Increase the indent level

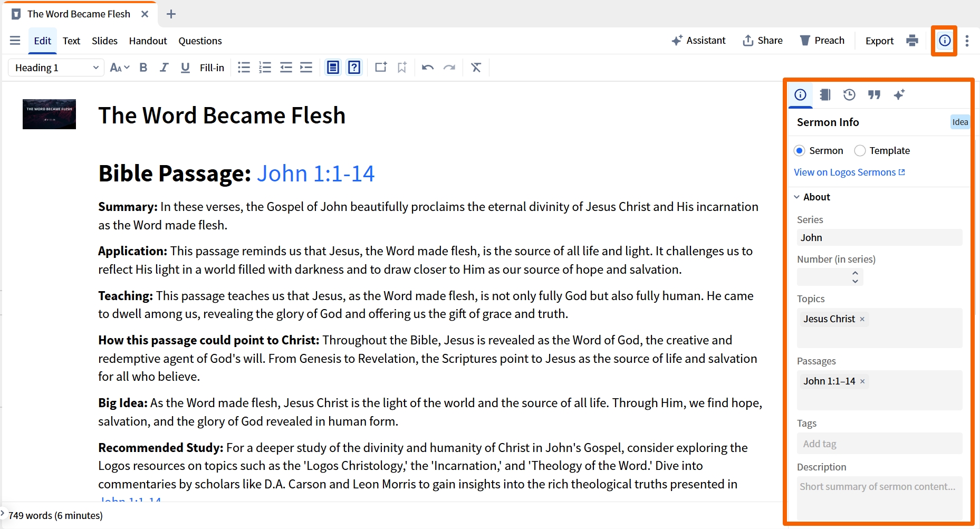306,68
